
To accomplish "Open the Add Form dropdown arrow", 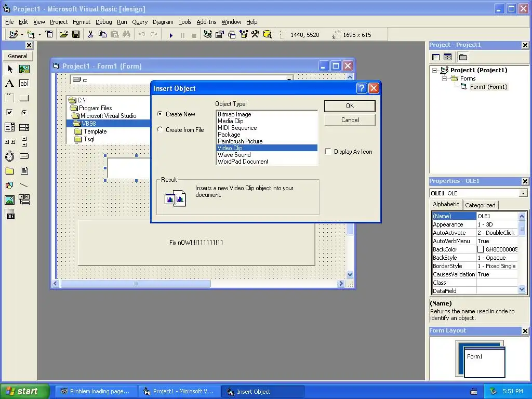I will 39,35.
